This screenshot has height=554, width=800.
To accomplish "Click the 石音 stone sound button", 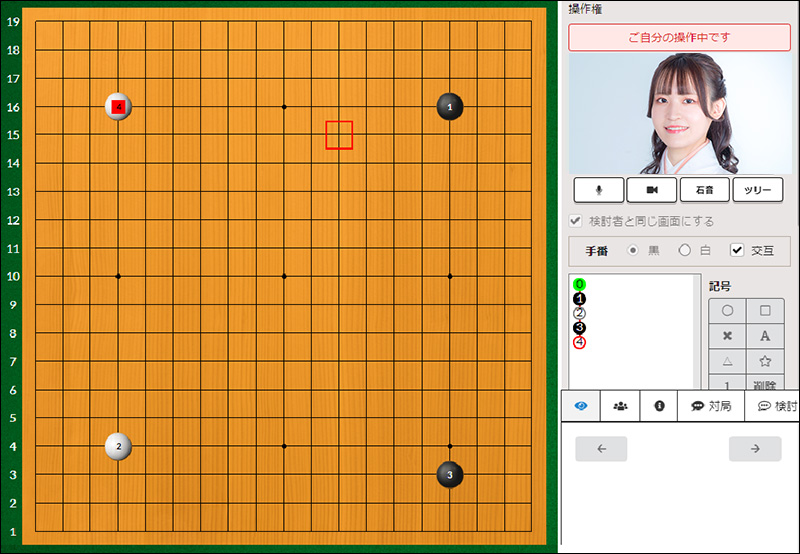I will 704,189.
